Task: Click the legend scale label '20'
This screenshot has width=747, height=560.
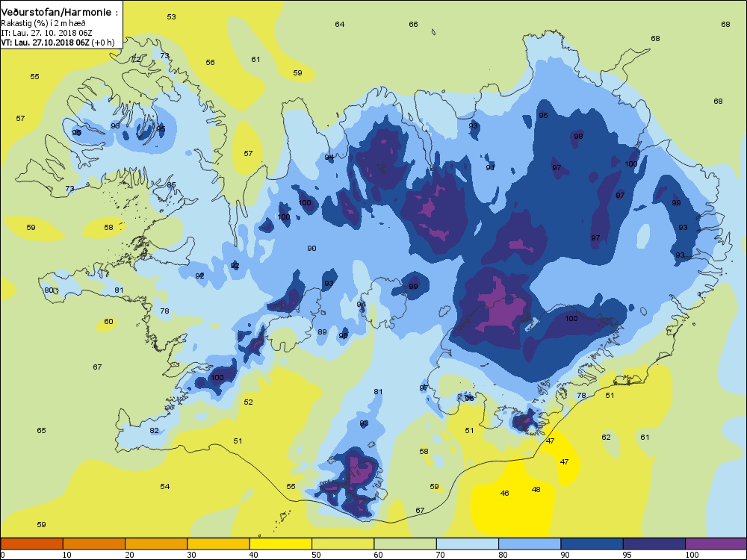Action: tap(129, 555)
